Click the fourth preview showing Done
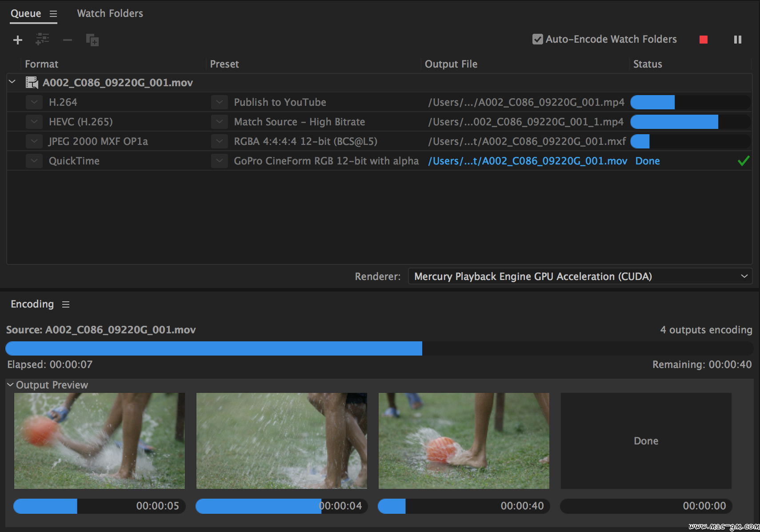The width and height of the screenshot is (760, 532). (x=646, y=441)
